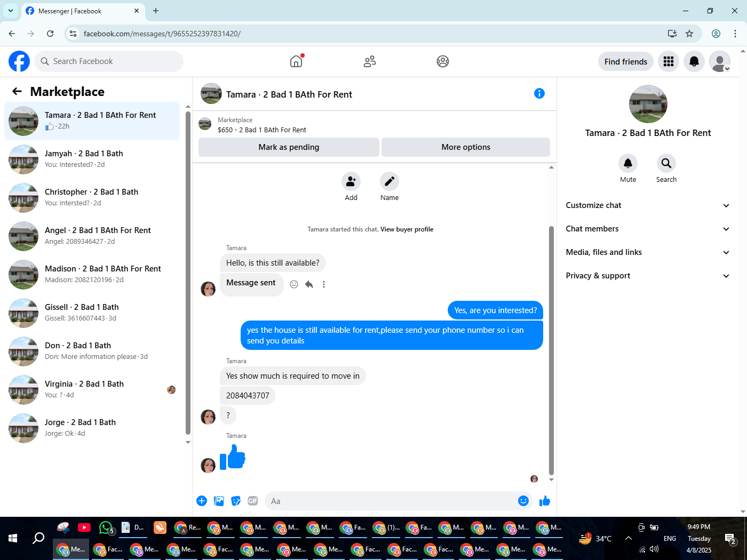
Task: Go back using the Marketplace back arrow
Action: click(x=17, y=91)
